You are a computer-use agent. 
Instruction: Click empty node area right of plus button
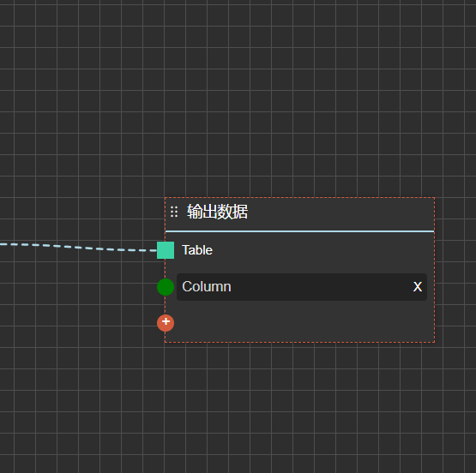(x=304, y=323)
